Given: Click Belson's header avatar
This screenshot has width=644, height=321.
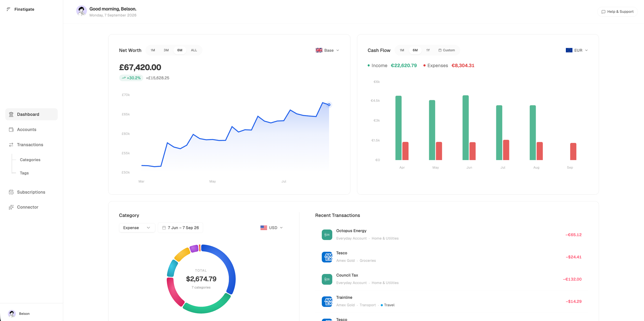Looking at the screenshot, I should click(82, 11).
